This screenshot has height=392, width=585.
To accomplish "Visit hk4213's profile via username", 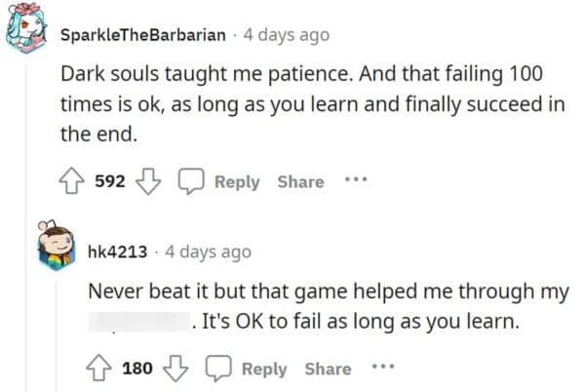I will pyautogui.click(x=117, y=252).
